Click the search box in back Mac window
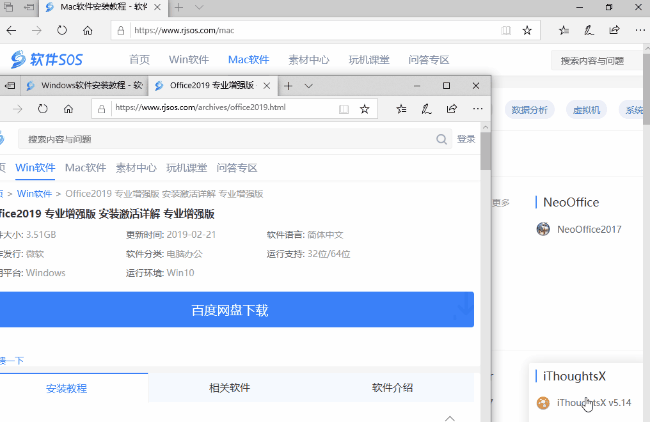This screenshot has height=422, width=650. click(x=597, y=61)
